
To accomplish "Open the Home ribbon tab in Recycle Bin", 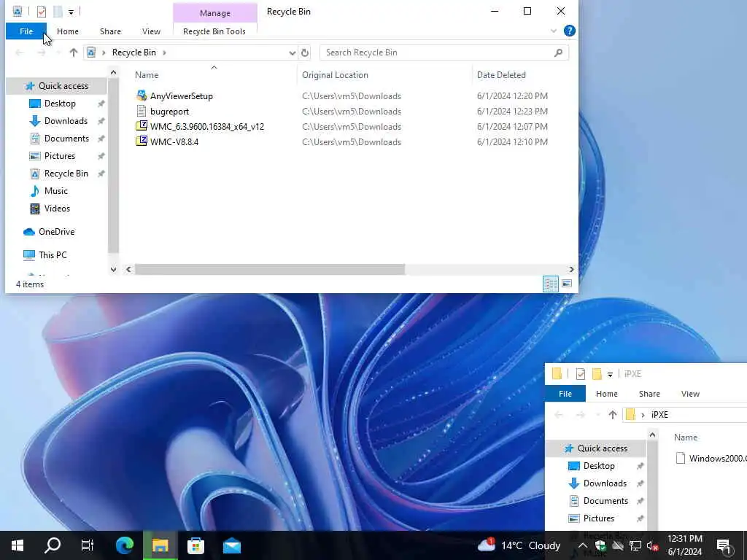I will 68,31.
